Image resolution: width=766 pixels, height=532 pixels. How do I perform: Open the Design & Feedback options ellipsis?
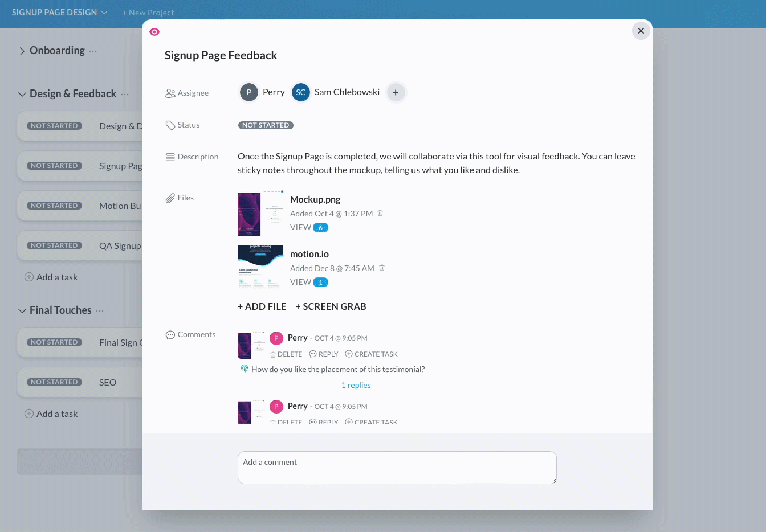[125, 94]
